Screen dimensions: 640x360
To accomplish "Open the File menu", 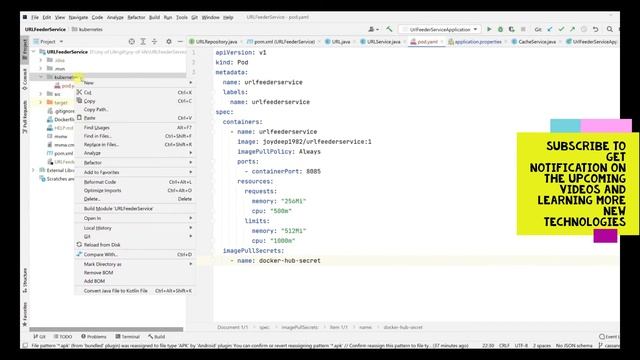I will [35, 17].
